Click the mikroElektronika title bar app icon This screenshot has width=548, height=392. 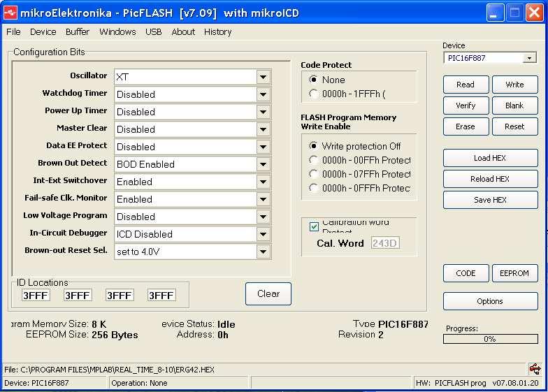(x=10, y=13)
